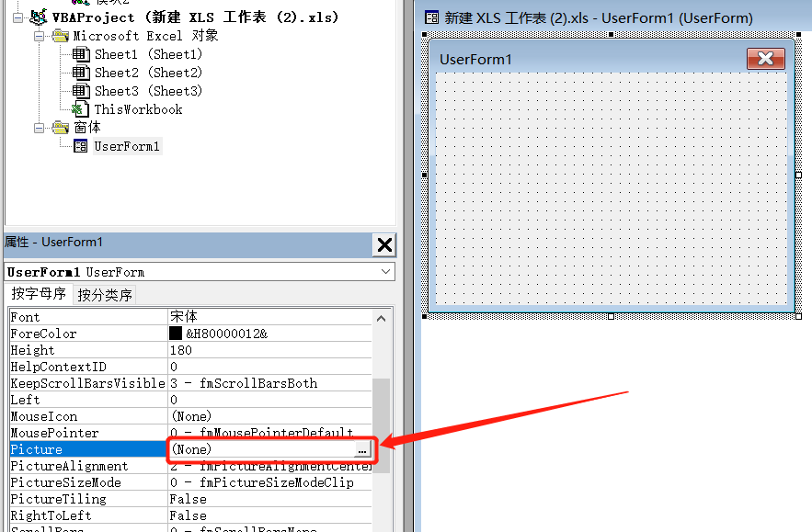Viewport: 812px width, 532px height.
Task: Open the UserForm1 object dropdown in properties
Action: 385,272
